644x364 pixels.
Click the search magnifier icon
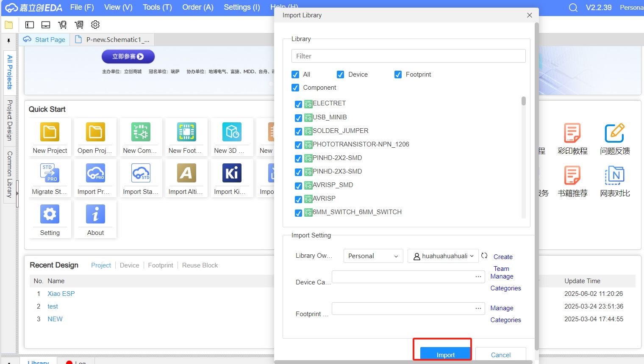(x=573, y=8)
